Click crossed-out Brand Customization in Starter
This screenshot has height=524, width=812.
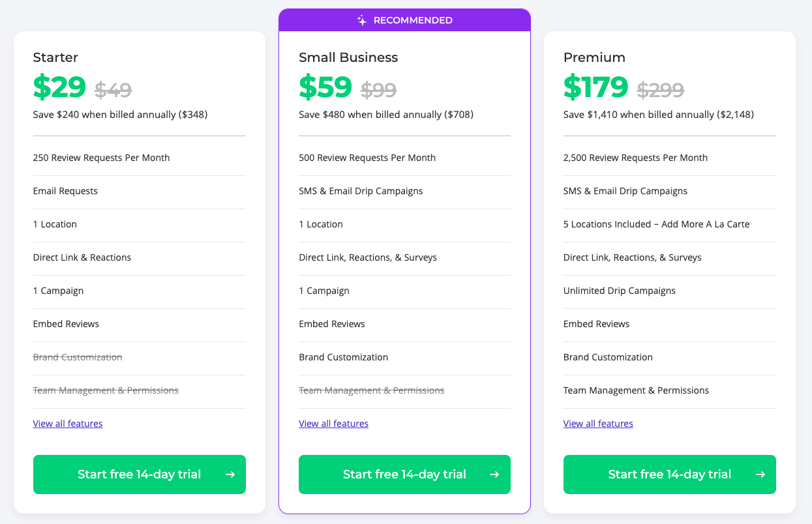pos(78,357)
